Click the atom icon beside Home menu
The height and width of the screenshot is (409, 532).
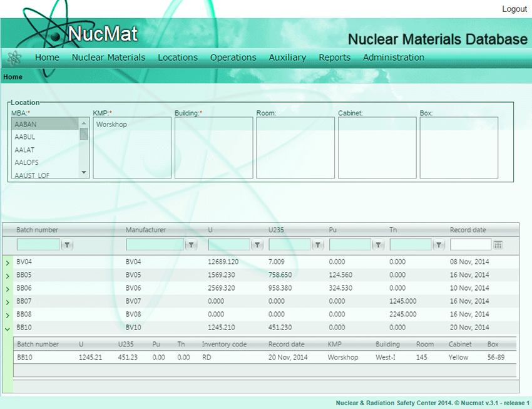pyautogui.click(x=13, y=58)
